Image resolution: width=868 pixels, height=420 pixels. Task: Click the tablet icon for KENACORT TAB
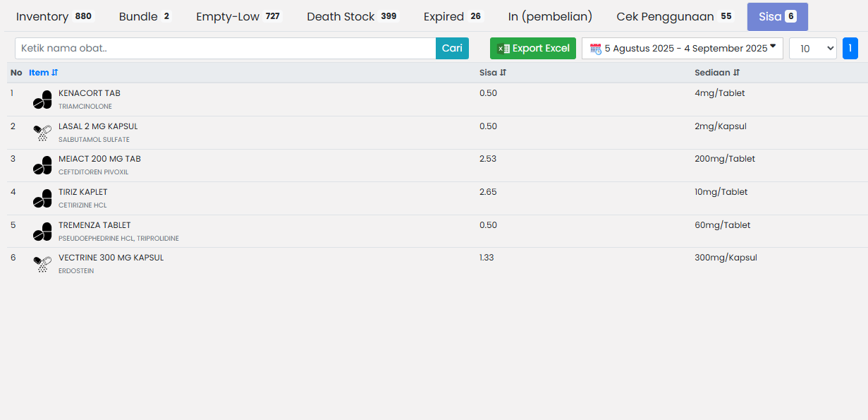[x=42, y=100]
